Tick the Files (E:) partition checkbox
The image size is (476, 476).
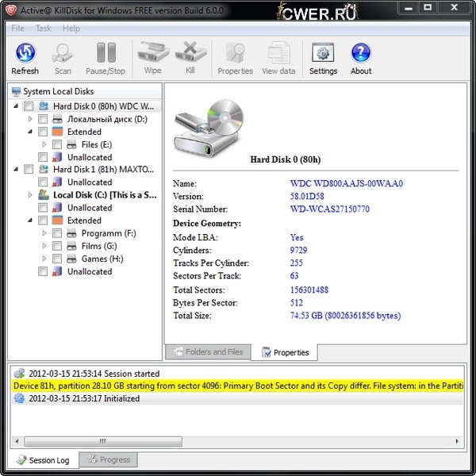[57, 144]
